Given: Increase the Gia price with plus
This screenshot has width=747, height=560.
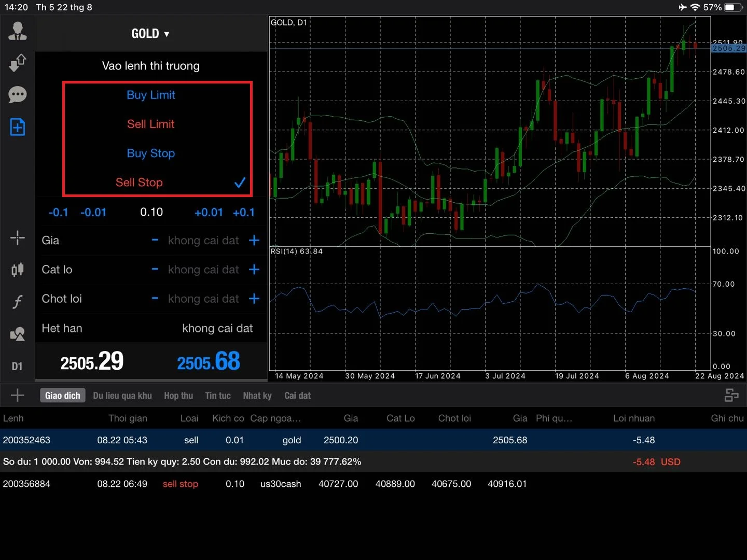Looking at the screenshot, I should (x=254, y=240).
